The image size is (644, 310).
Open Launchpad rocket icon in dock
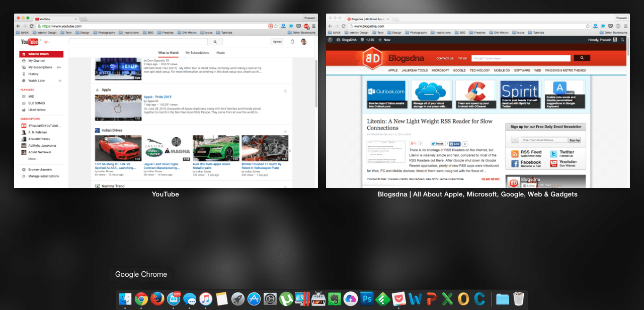(238, 299)
